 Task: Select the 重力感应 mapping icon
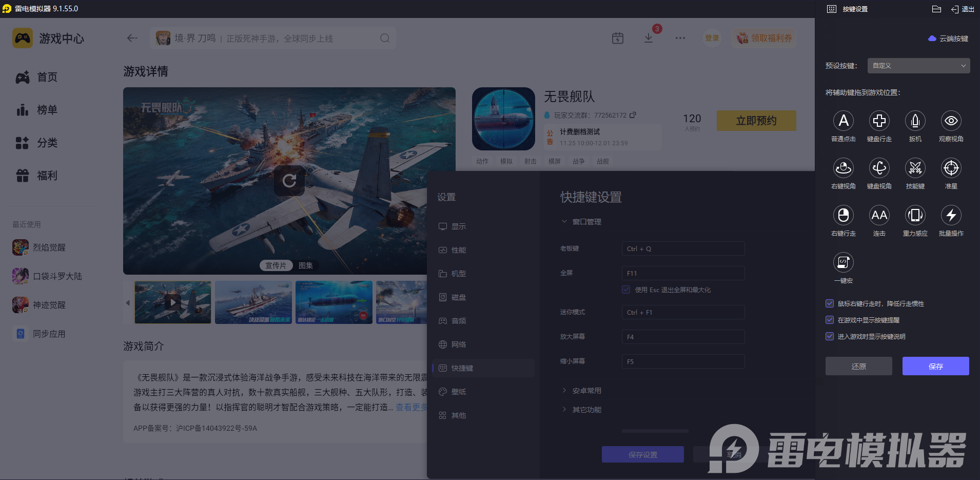click(915, 216)
